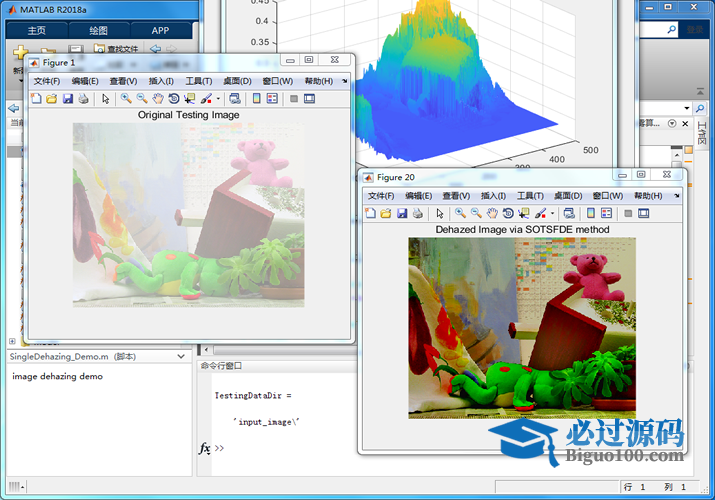Click Link Plot icon in Figure 1

click(x=235, y=98)
